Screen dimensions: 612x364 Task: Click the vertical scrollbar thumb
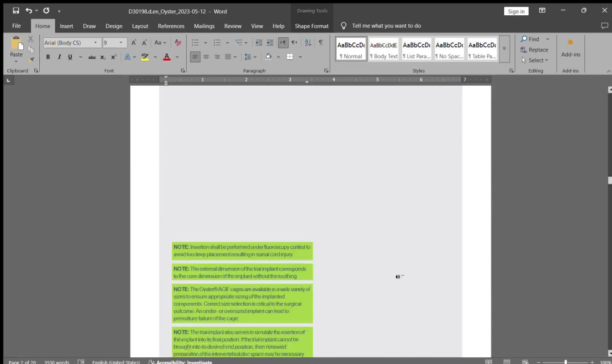(610, 180)
